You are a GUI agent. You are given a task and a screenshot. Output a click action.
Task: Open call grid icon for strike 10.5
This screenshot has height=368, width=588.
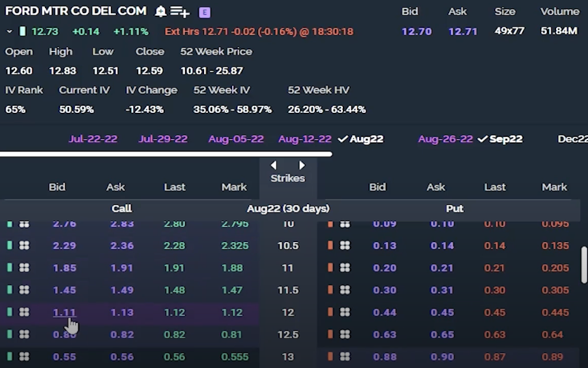pos(24,245)
